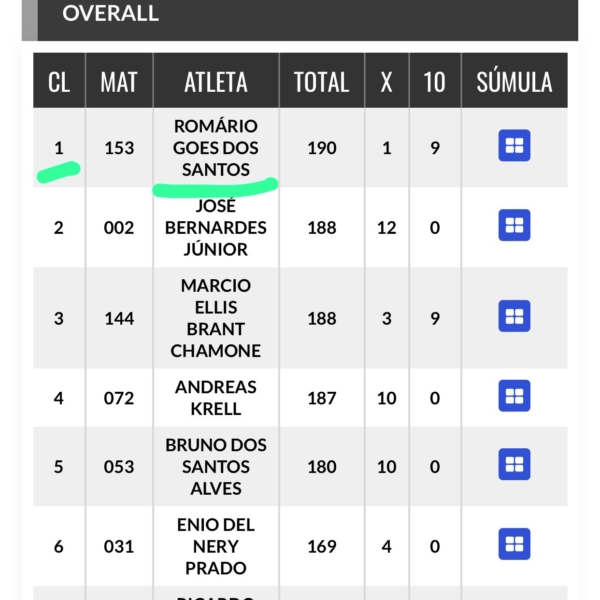
Task: Click the OVERALL section heading
Action: [110, 13]
